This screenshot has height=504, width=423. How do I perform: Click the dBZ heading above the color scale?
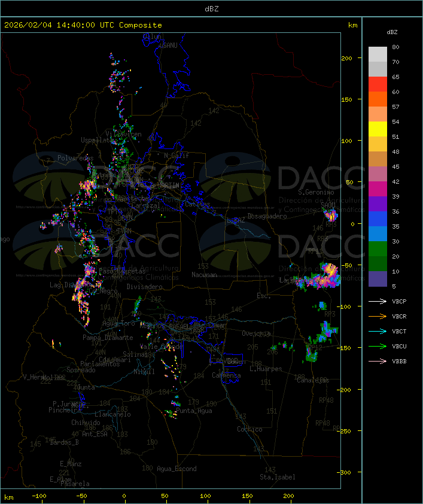click(x=392, y=32)
